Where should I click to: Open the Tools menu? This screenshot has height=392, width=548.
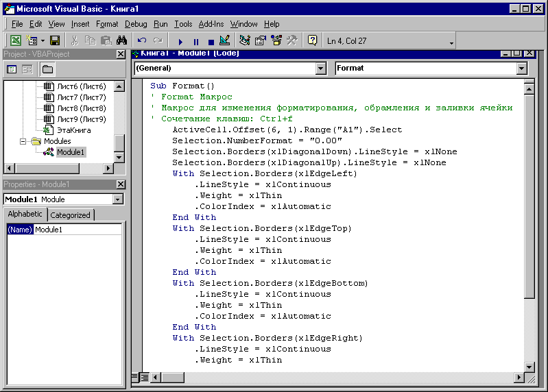183,24
